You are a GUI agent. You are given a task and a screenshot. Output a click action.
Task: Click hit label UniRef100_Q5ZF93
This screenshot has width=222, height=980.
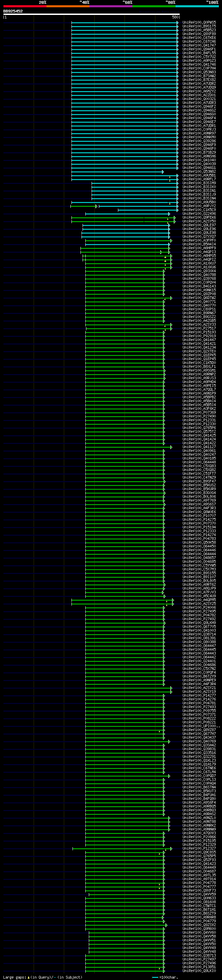[199, 859]
